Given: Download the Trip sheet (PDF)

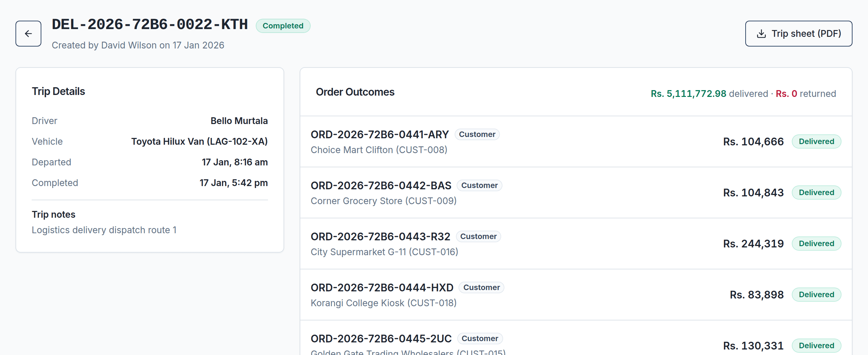Looking at the screenshot, I should coord(798,34).
